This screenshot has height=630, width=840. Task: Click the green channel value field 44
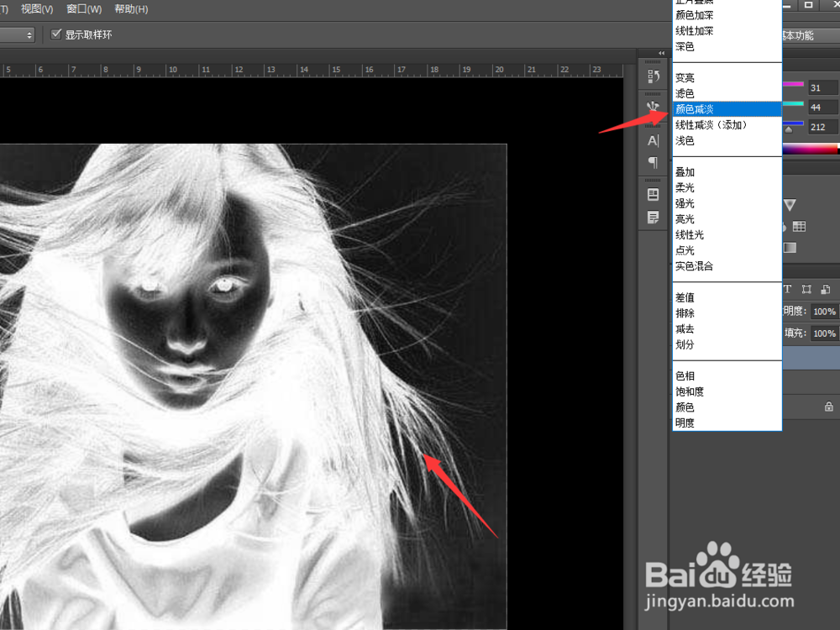click(823, 108)
